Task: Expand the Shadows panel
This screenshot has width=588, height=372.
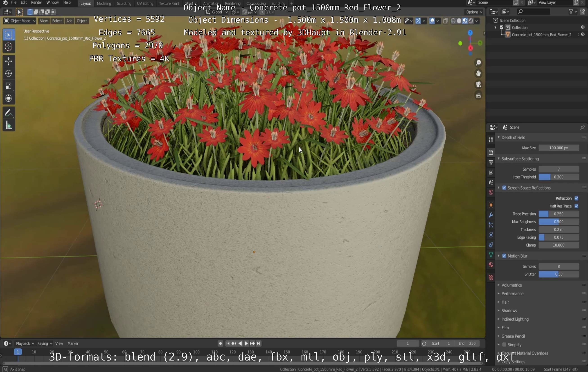Action: click(498, 310)
